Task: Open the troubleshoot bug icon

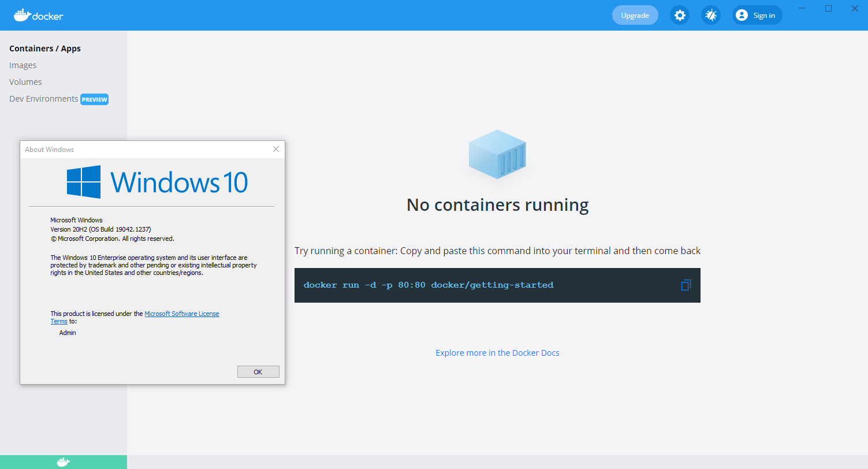Action: click(x=711, y=15)
